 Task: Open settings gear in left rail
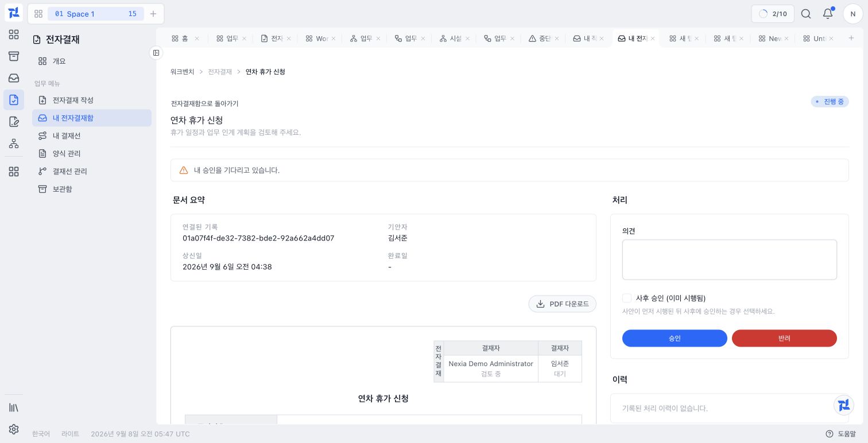14,429
